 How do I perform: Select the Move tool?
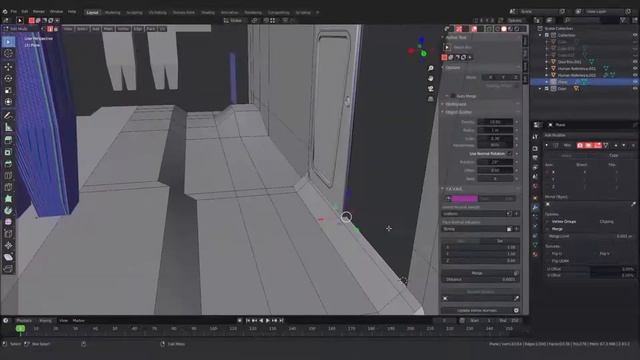pyautogui.click(x=8, y=67)
